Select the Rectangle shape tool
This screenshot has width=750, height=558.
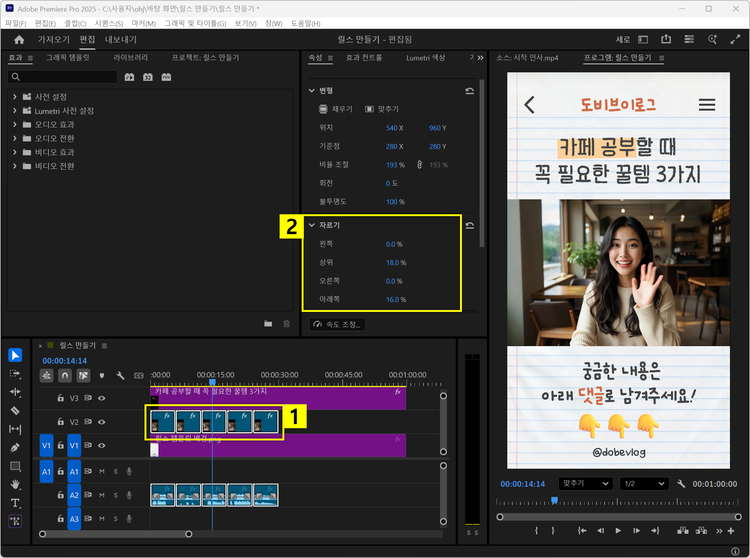point(15,466)
